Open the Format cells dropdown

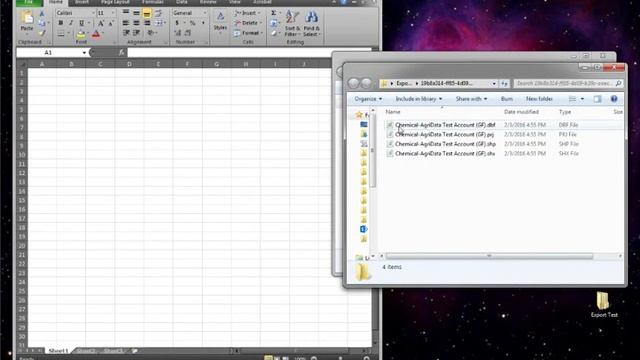coord(249,33)
